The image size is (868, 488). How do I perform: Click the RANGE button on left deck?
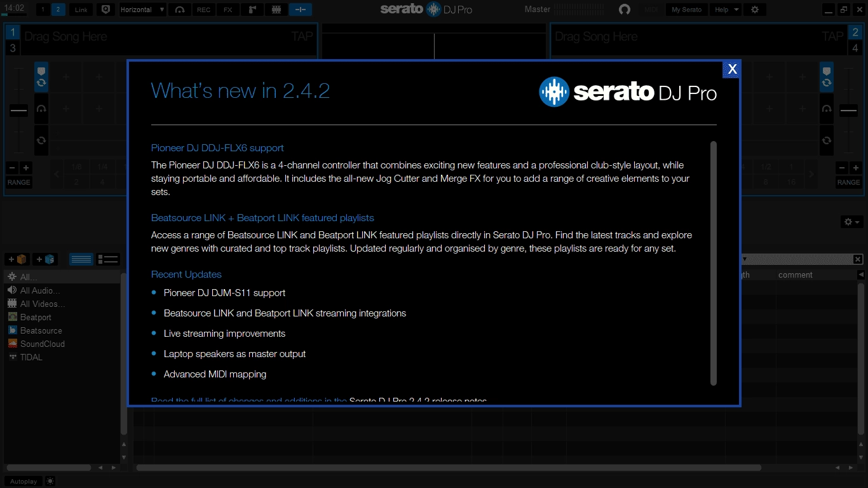coord(18,182)
